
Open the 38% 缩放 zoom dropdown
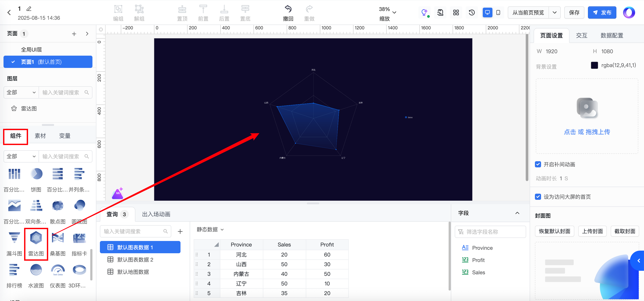pos(394,12)
